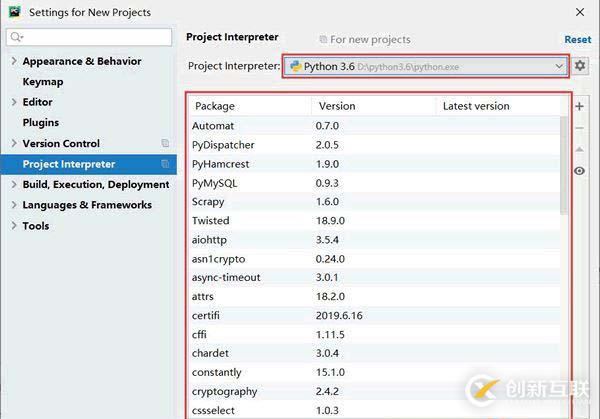
Task: Open the Appearance & Behavior settings
Action: [82, 61]
